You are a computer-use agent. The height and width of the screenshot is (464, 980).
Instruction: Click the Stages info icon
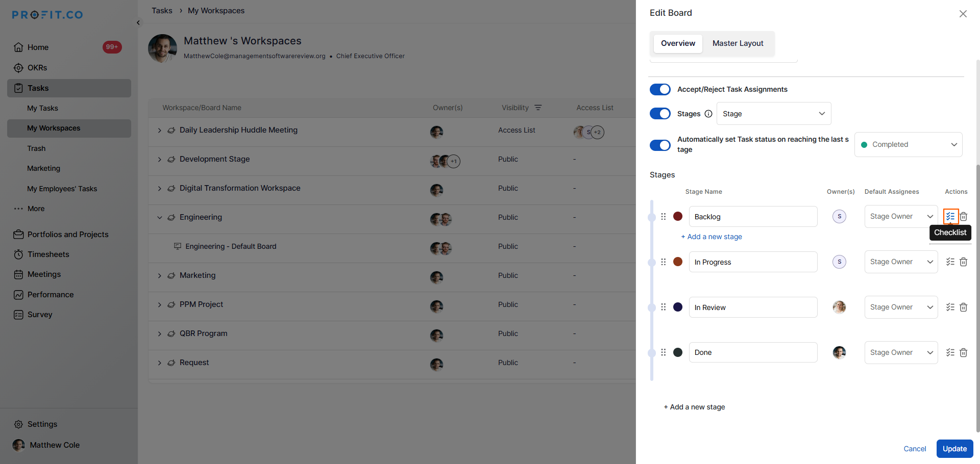pyautogui.click(x=708, y=114)
